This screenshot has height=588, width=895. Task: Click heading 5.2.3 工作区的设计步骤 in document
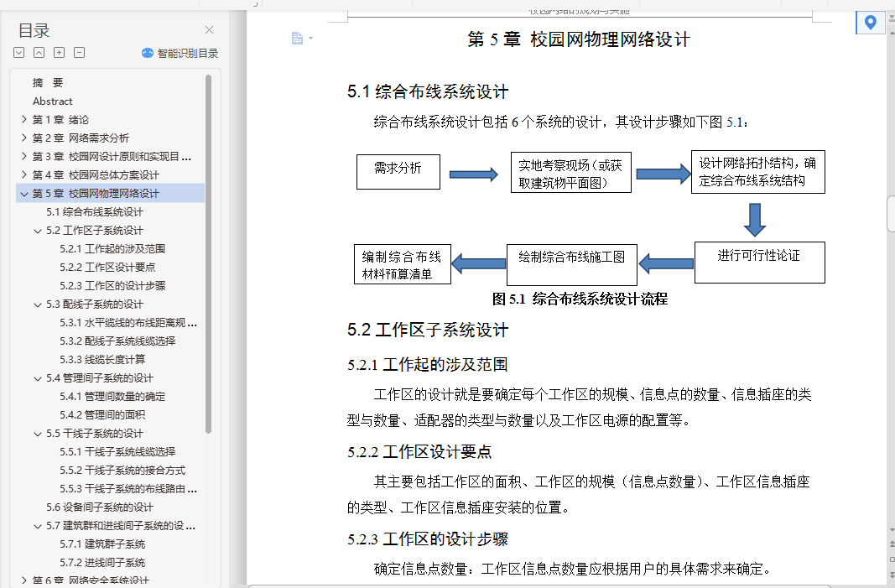[x=428, y=539]
